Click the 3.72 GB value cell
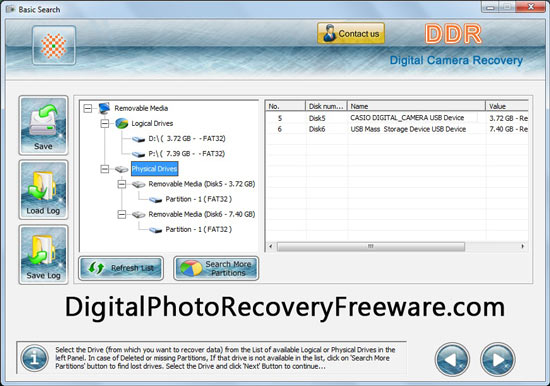This screenshot has width=550, height=386. point(509,118)
